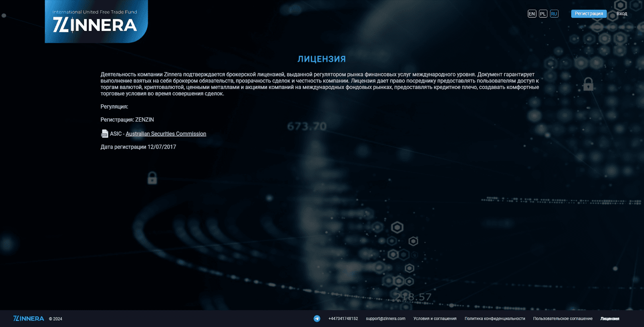Click the Дата регистрации 12/07/2017 text
This screenshot has height=327, width=644.
pos(138,147)
